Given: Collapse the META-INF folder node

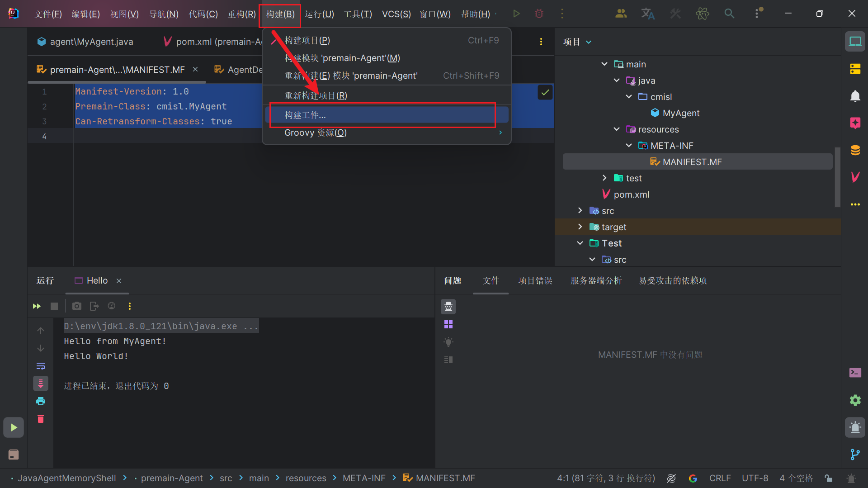Looking at the screenshot, I should 629,146.
